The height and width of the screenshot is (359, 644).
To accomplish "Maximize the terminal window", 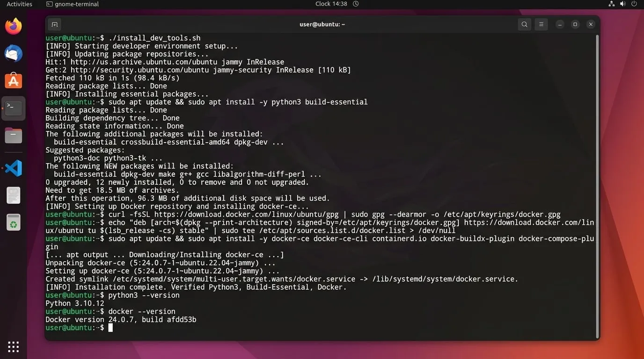I will click(575, 24).
